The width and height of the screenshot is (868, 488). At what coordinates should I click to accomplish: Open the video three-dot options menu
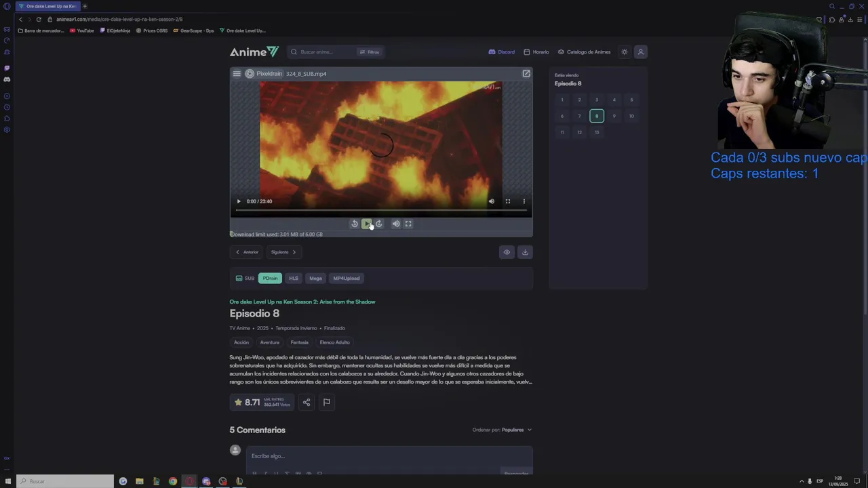click(x=524, y=201)
